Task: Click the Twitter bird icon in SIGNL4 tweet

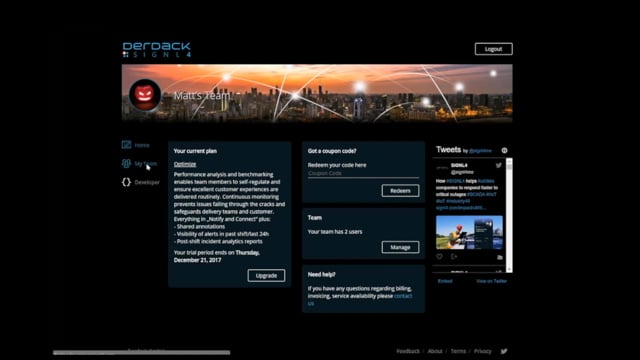Action: pos(498,165)
